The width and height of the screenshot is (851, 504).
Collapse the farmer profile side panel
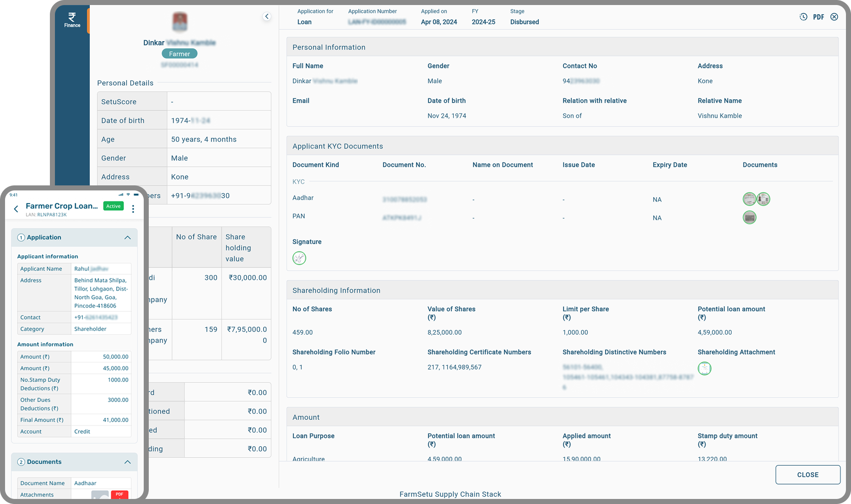[267, 16]
